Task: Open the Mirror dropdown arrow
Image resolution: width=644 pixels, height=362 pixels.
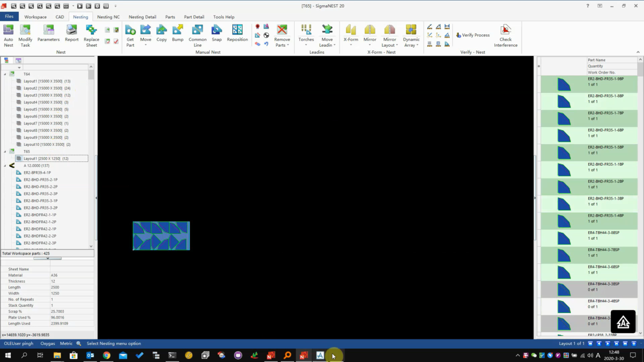Action: [x=370, y=45]
